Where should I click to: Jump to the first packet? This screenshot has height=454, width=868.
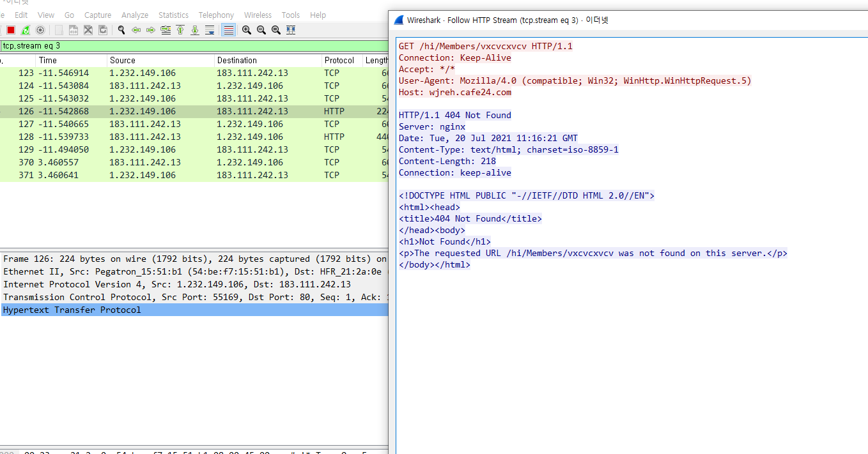coord(180,30)
